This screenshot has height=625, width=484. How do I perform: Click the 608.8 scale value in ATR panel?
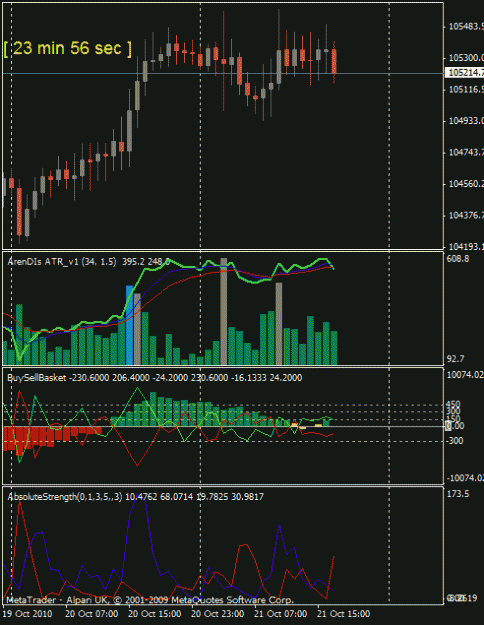click(x=458, y=259)
